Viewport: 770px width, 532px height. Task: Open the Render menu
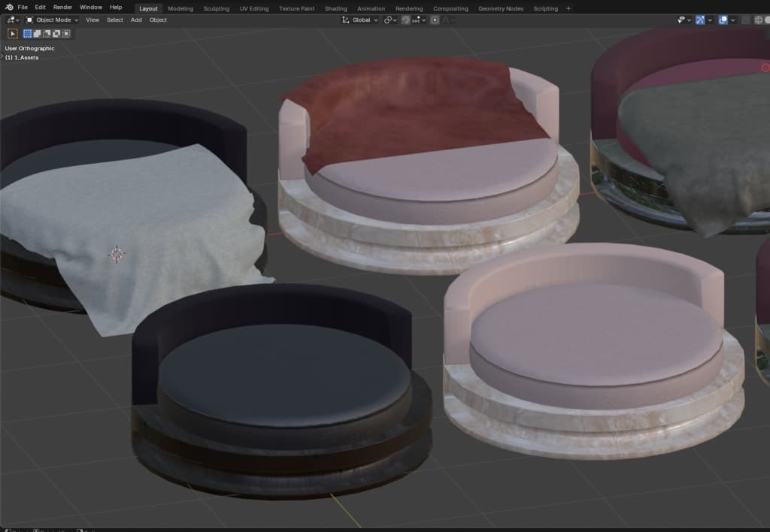pos(62,8)
